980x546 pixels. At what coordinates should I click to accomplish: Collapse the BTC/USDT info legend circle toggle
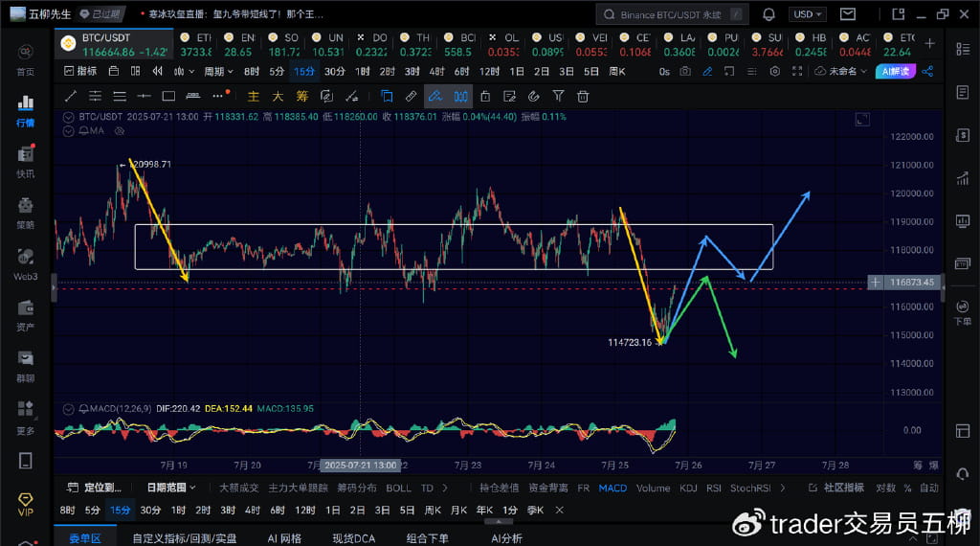click(x=68, y=117)
